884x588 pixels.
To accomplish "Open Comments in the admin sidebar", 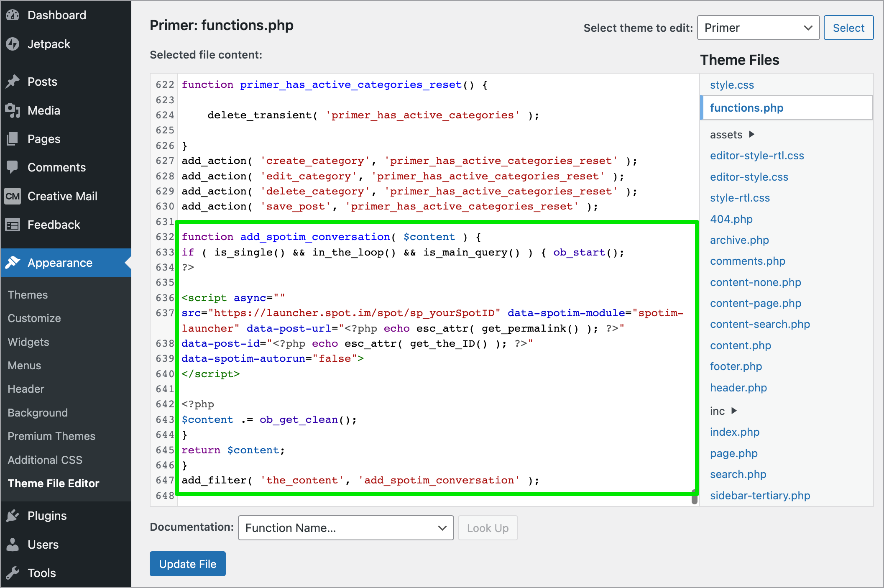I will click(x=56, y=167).
